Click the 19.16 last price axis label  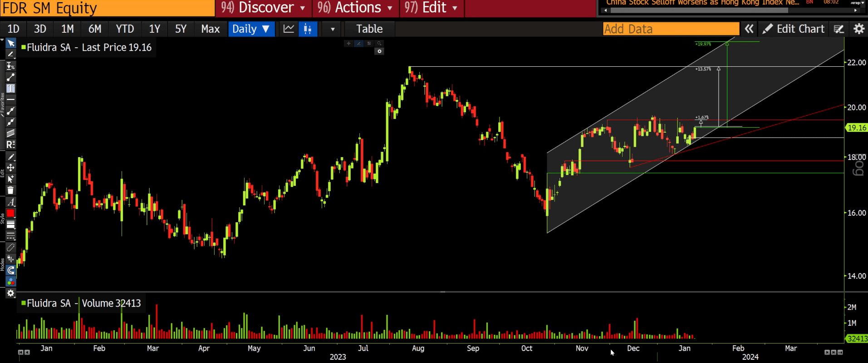tap(857, 128)
